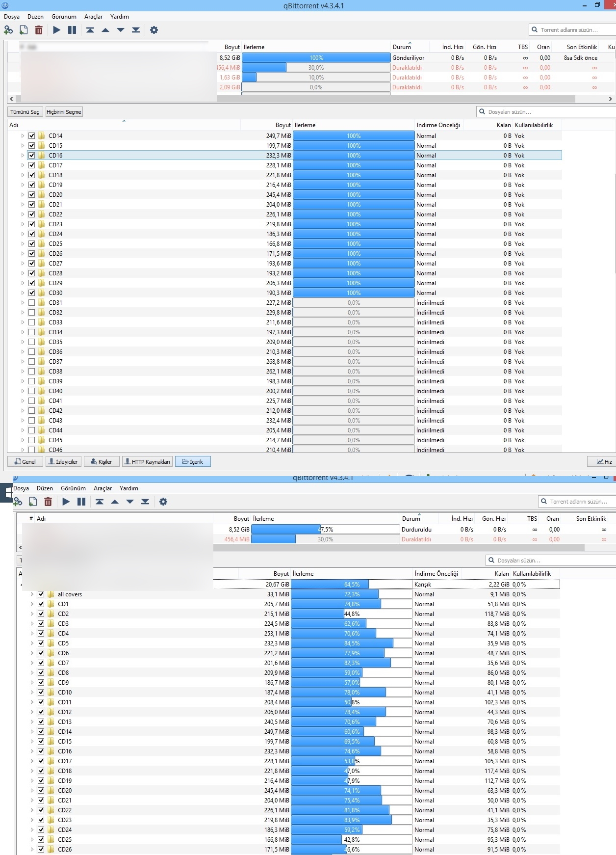616x855 pixels.
Task: Expand the CD27 folder
Action: pyautogui.click(x=23, y=264)
